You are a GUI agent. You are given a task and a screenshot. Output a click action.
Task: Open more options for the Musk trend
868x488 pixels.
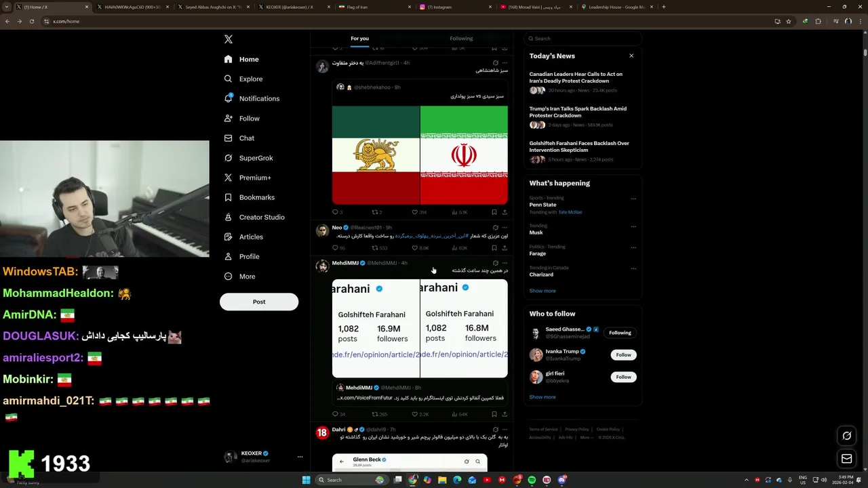pos(633,226)
